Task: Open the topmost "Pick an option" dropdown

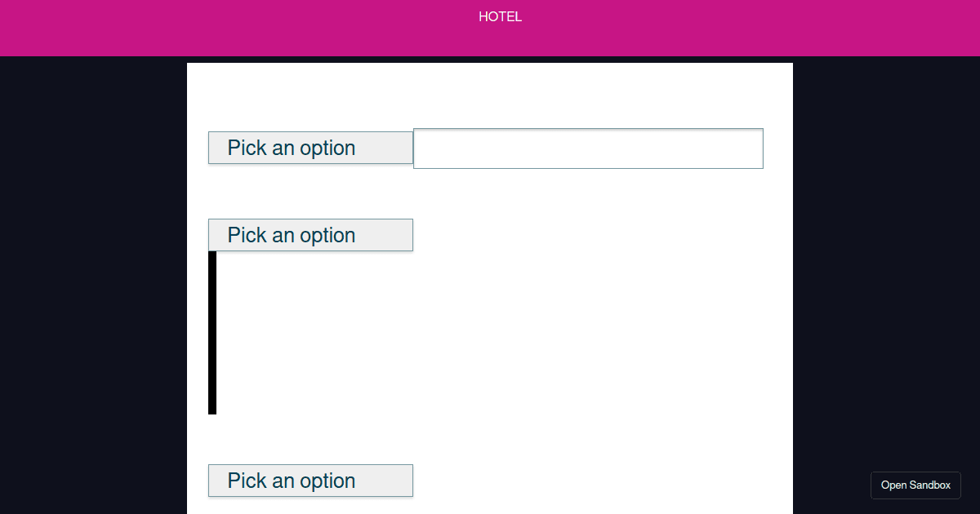Action: [310, 148]
